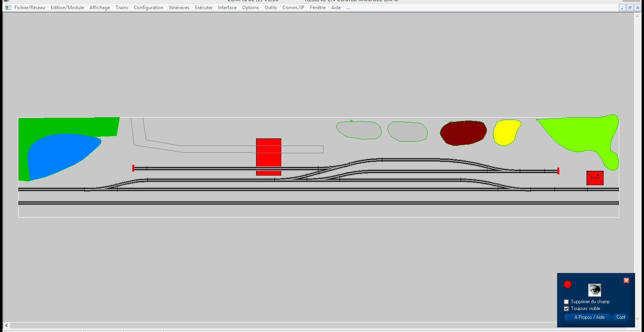Viewport: 644px width, 332px height.
Task: Click the red buffer stop at the left track end
Action: click(133, 168)
